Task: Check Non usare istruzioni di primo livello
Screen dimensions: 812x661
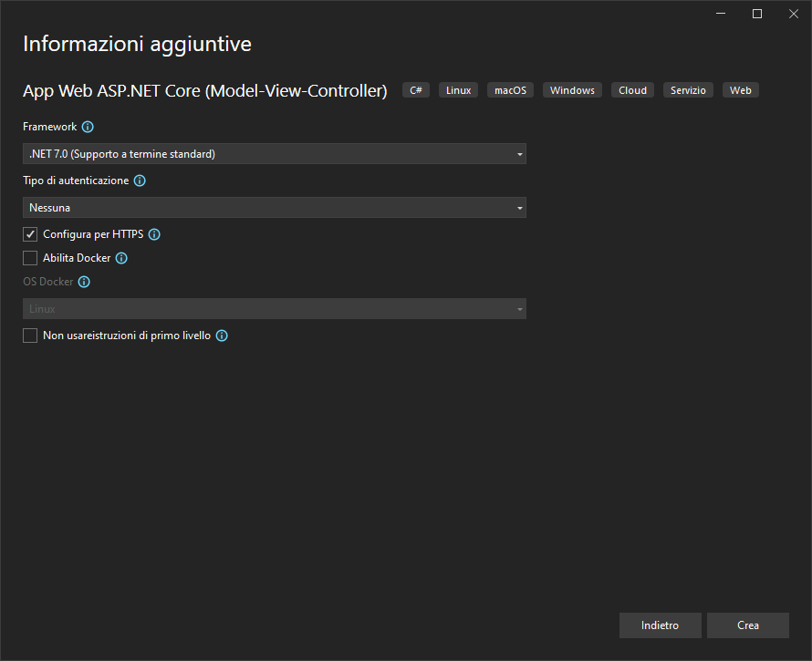Action: click(30, 336)
